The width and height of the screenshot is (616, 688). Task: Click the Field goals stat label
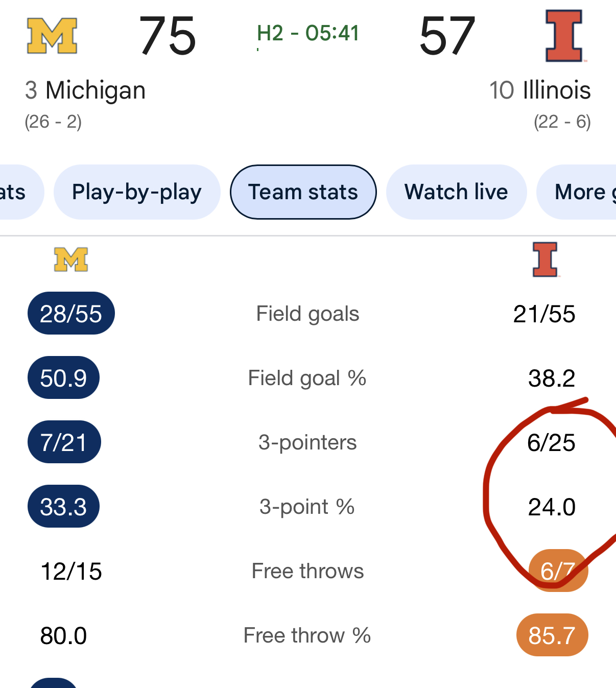pyautogui.click(x=307, y=314)
